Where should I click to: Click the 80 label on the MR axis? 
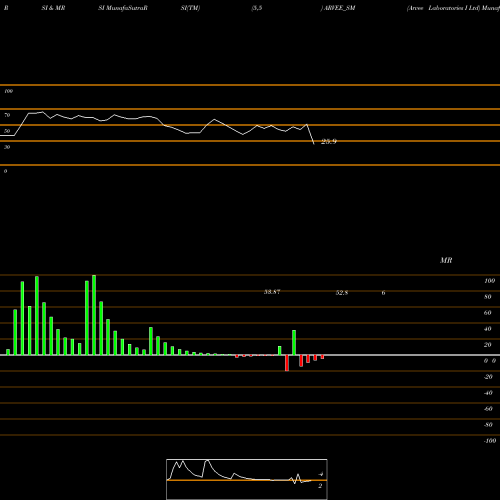point(488,297)
